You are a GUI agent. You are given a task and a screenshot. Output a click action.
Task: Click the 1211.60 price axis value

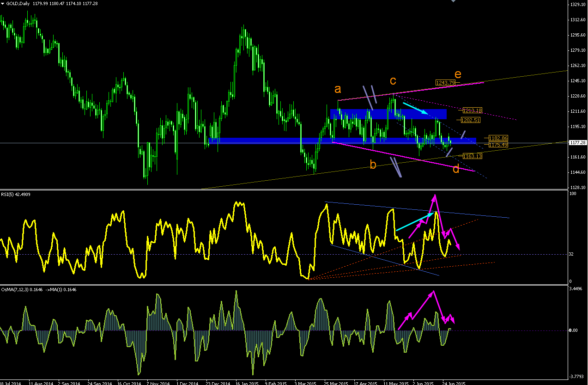(579, 111)
